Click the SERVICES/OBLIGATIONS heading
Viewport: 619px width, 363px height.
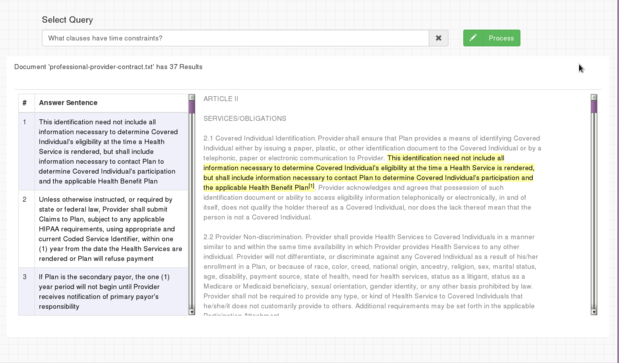pos(245,118)
